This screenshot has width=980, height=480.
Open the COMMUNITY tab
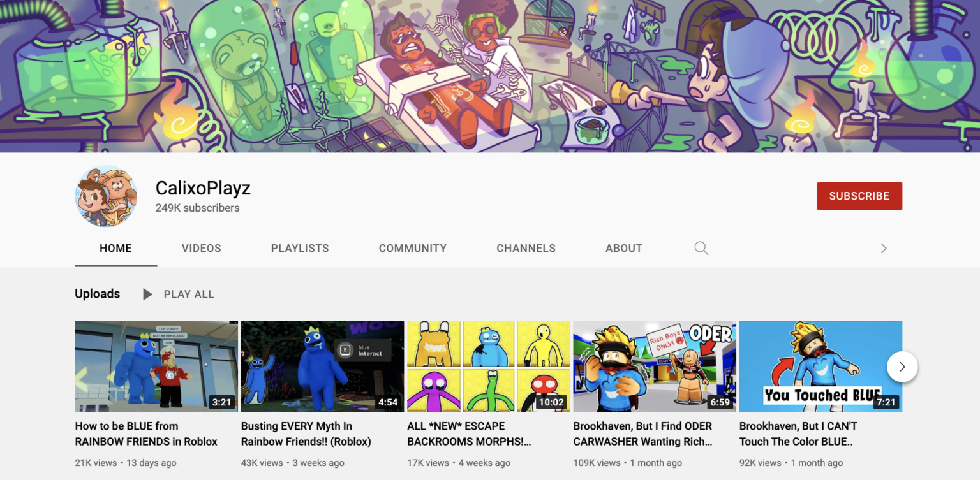click(x=412, y=248)
